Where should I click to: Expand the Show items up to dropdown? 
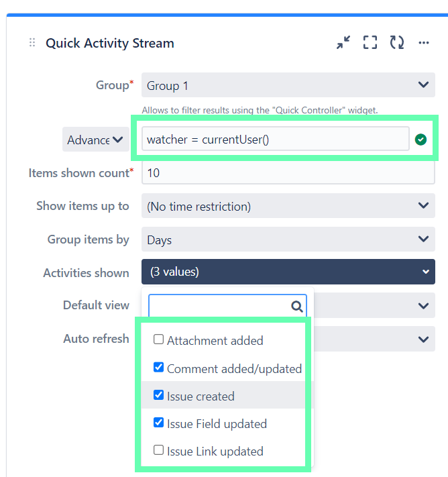288,206
